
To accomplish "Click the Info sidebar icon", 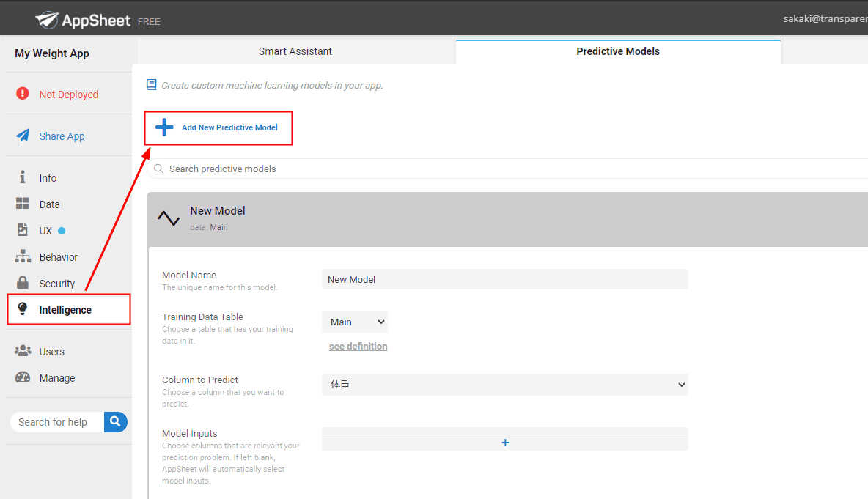I will click(x=23, y=177).
